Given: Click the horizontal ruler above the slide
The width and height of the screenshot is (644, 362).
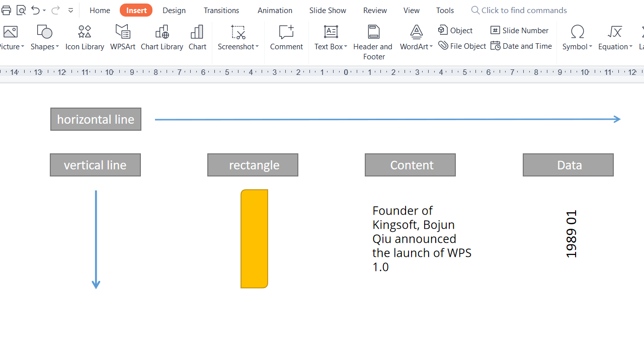Looking at the screenshot, I should click(x=322, y=72).
